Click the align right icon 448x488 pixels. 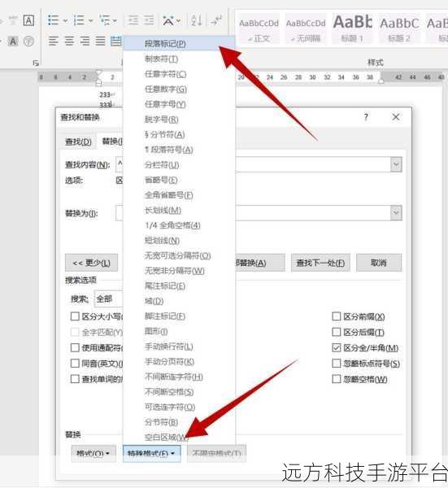pyautogui.click(x=85, y=41)
